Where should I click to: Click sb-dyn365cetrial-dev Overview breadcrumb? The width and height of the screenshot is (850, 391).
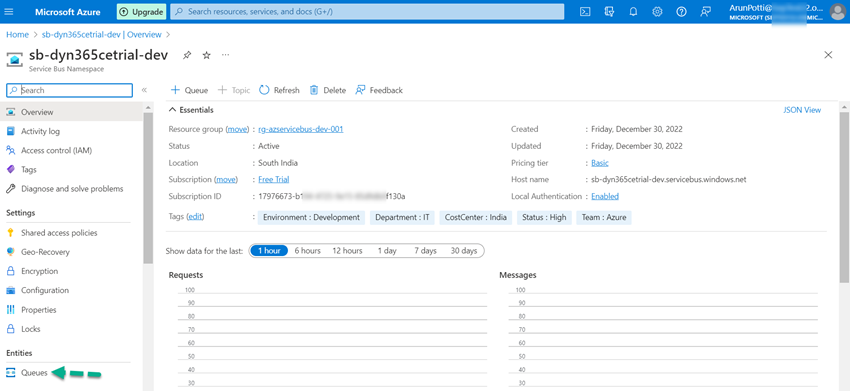(101, 35)
